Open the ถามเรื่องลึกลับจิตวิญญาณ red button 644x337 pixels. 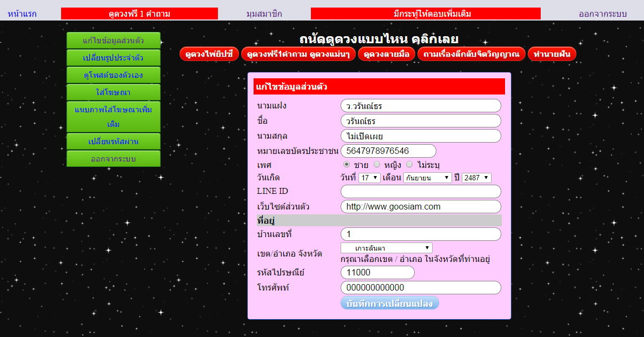472,54
